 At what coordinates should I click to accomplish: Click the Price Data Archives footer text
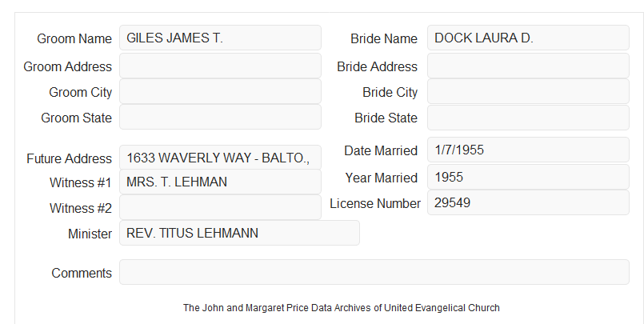coord(342,308)
